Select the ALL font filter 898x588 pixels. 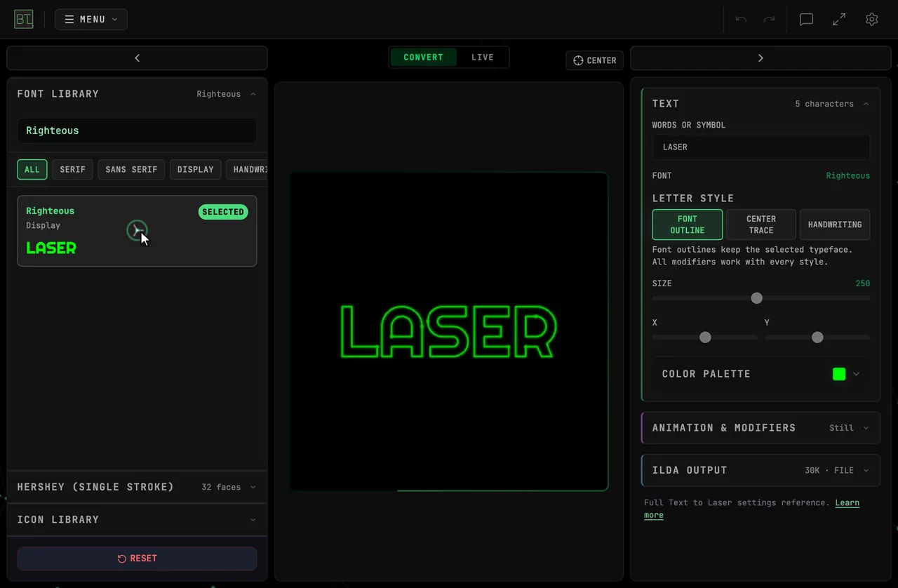pos(32,170)
